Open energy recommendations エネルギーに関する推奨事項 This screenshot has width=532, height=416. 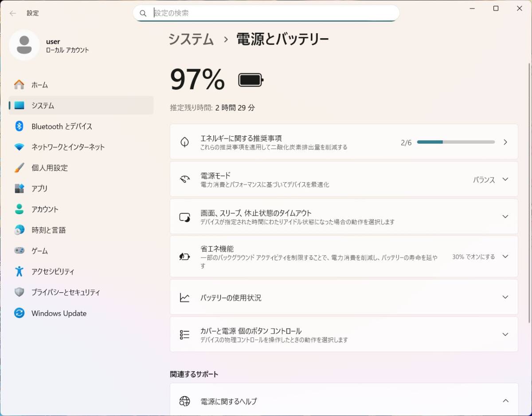344,142
